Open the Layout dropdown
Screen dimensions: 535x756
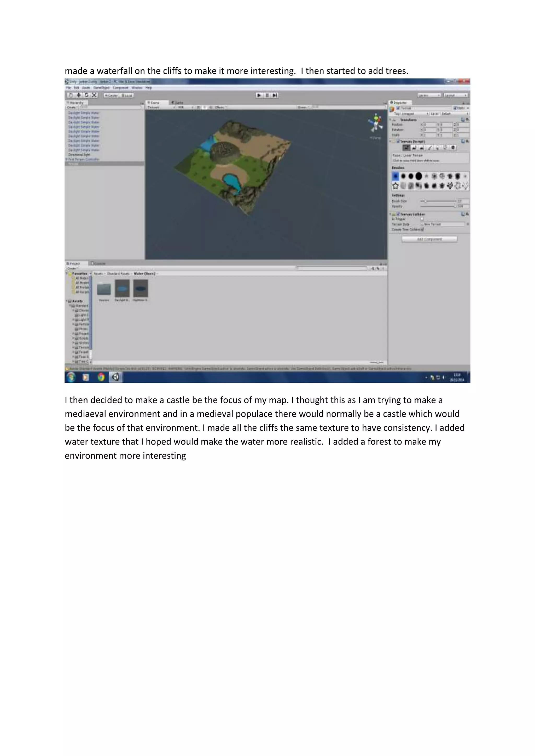click(x=455, y=95)
